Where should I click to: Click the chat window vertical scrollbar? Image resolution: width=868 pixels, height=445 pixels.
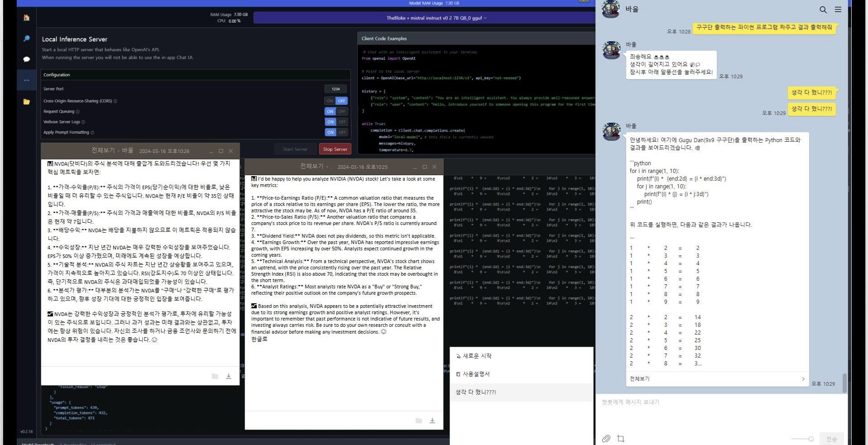point(844,383)
